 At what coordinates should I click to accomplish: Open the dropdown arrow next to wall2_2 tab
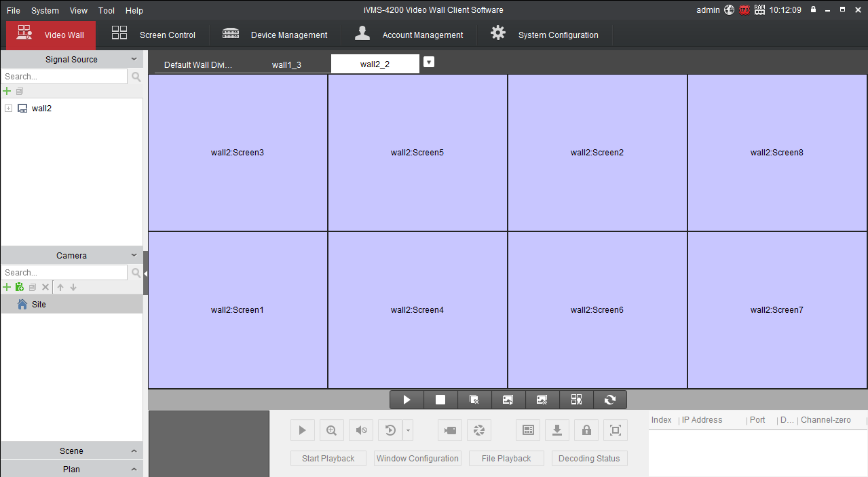(428, 62)
